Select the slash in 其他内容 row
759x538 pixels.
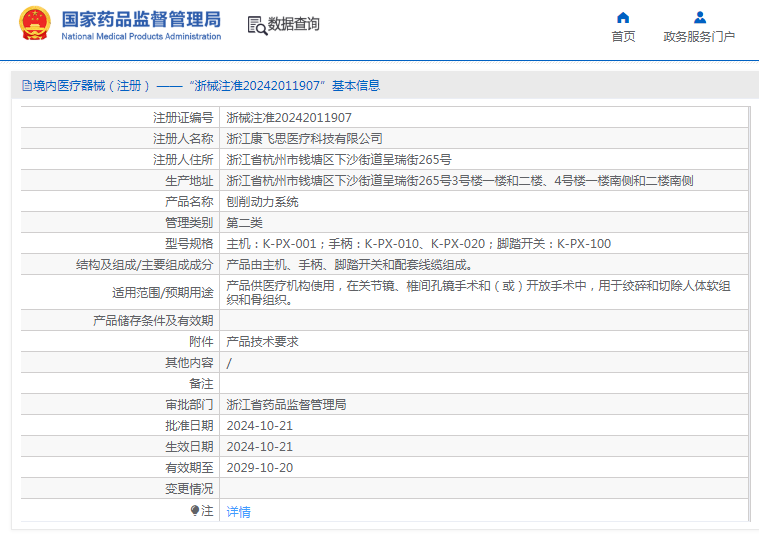(229, 363)
